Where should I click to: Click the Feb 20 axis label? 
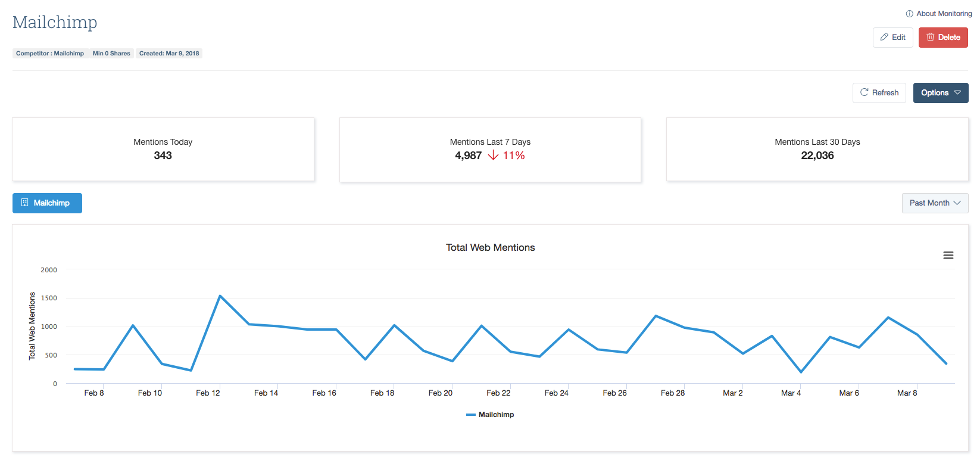click(x=441, y=393)
